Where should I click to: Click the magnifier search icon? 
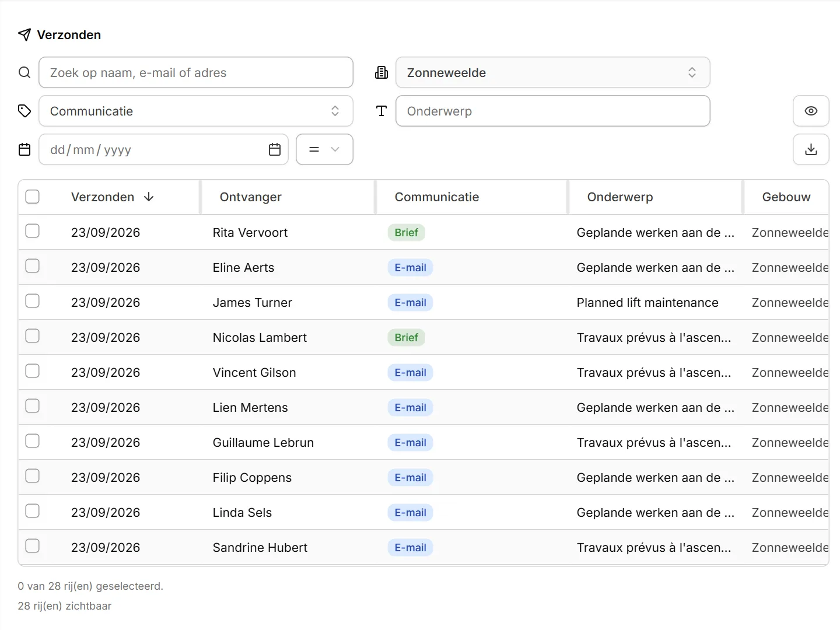pos(24,72)
